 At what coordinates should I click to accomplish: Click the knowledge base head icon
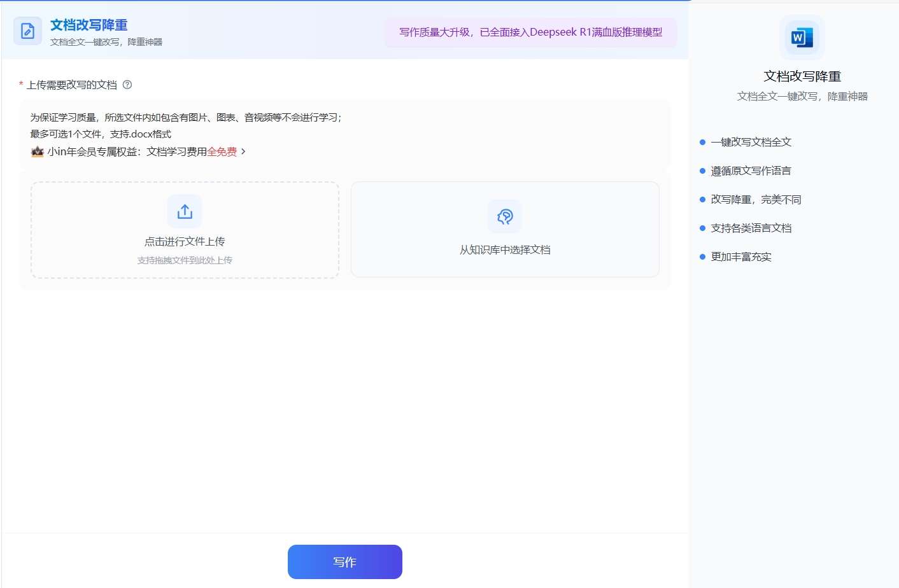coord(505,216)
